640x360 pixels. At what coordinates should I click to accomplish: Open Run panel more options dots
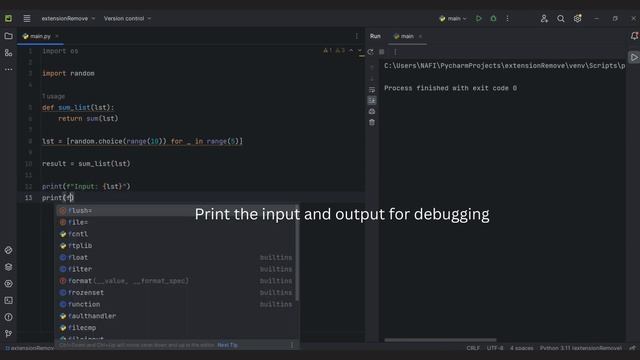(x=395, y=52)
